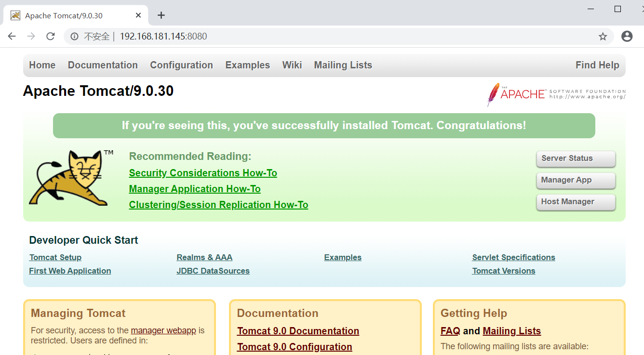Open the Tomcat 9.0 Documentation link
Screen dimensions: 644x355
298,331
